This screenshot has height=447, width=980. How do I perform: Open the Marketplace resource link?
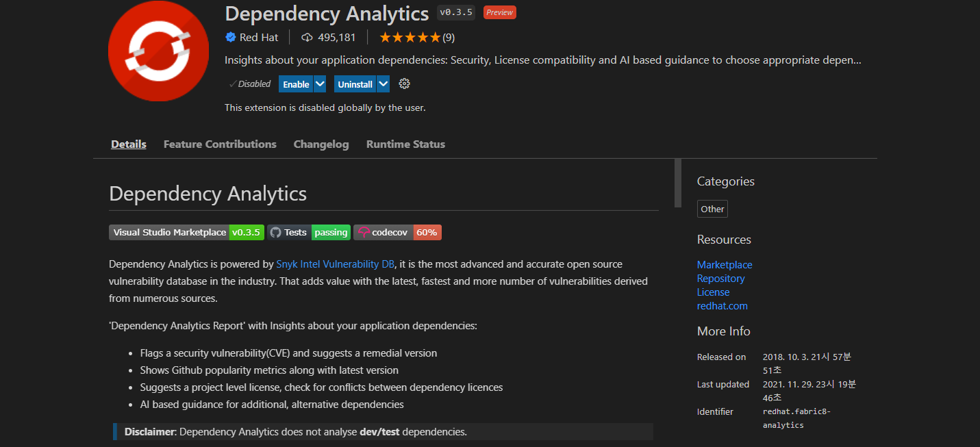point(725,264)
